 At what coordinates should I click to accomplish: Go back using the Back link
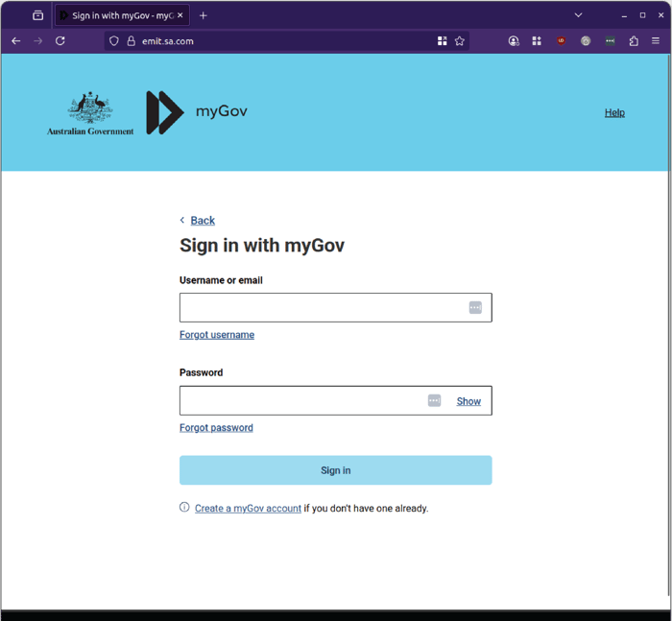tap(203, 221)
